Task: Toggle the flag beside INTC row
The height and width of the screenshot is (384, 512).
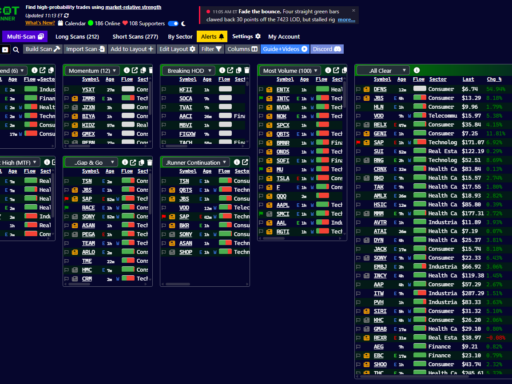Action: point(261,98)
